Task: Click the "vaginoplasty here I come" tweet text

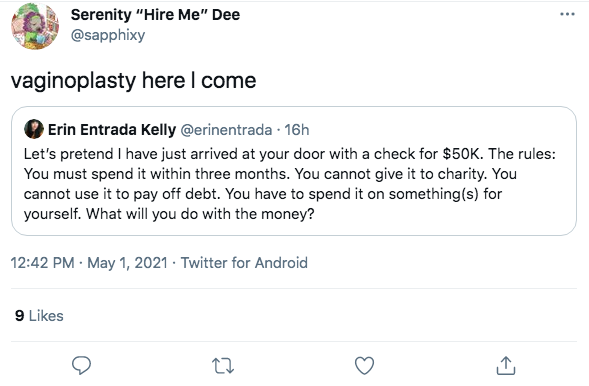Action: (x=133, y=81)
